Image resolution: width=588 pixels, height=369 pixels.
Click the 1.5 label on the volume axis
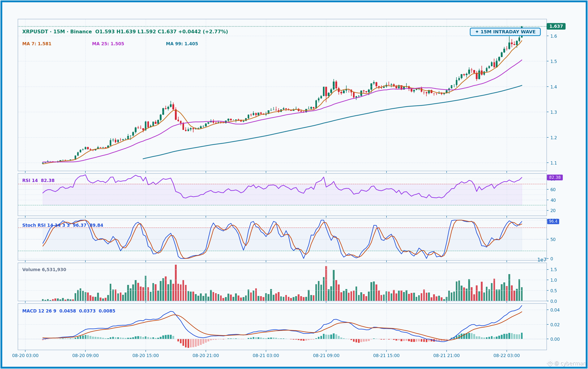point(553,270)
